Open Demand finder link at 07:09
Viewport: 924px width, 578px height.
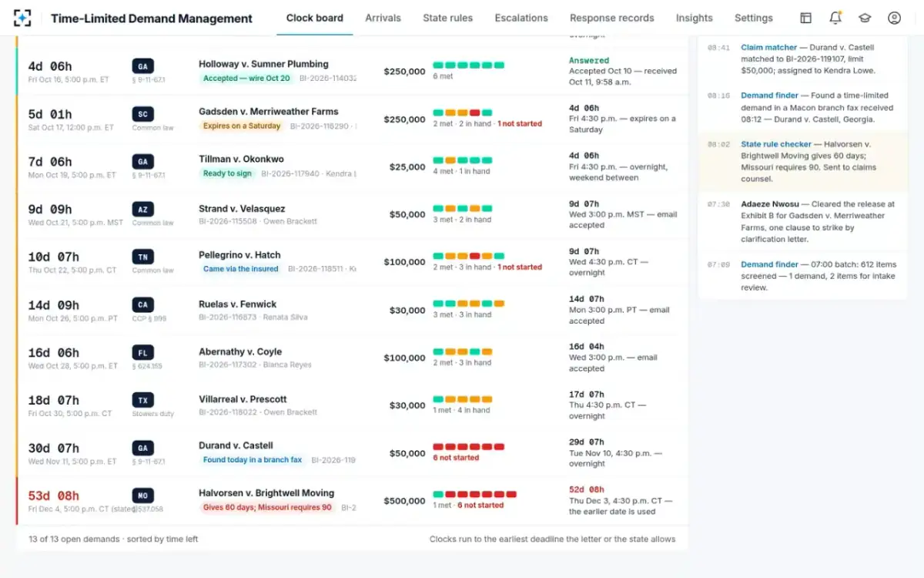tap(770, 264)
